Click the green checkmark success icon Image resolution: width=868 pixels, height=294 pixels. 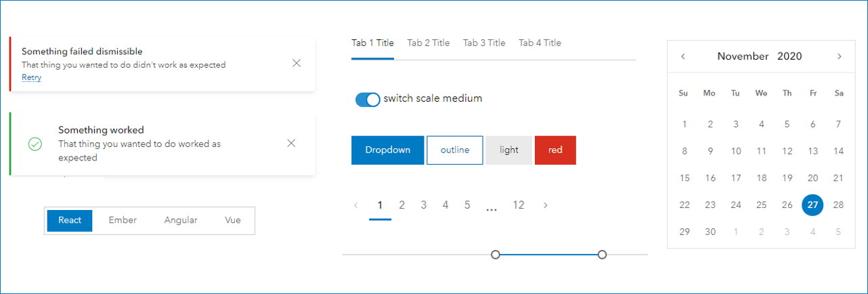coord(35,144)
